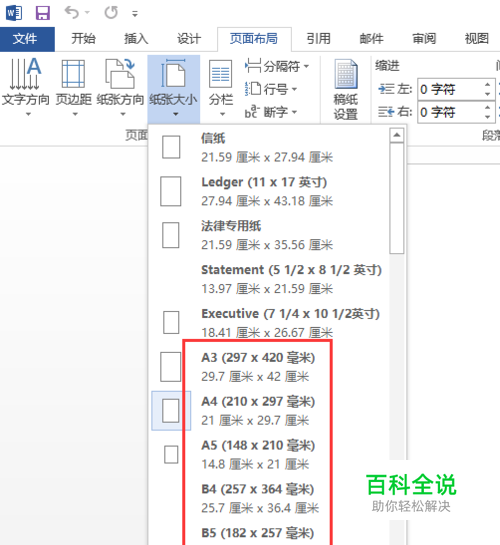500x545 pixels.
Task: Customize the Quick Access Toolbar
Action: click(135, 14)
